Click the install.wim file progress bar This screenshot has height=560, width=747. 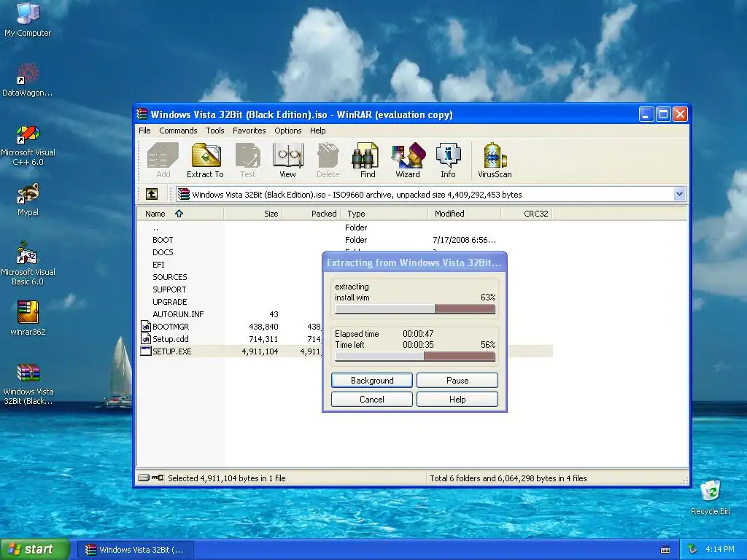tap(415, 309)
